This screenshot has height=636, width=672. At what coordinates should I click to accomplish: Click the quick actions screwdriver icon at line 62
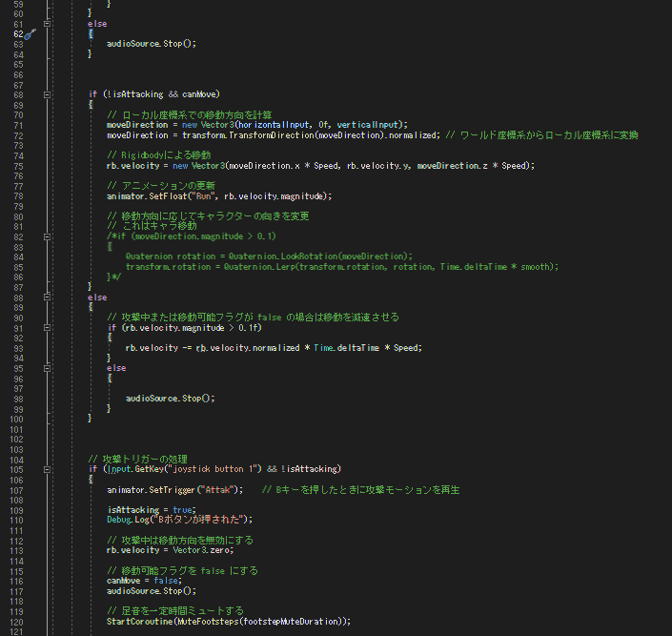coord(29,33)
